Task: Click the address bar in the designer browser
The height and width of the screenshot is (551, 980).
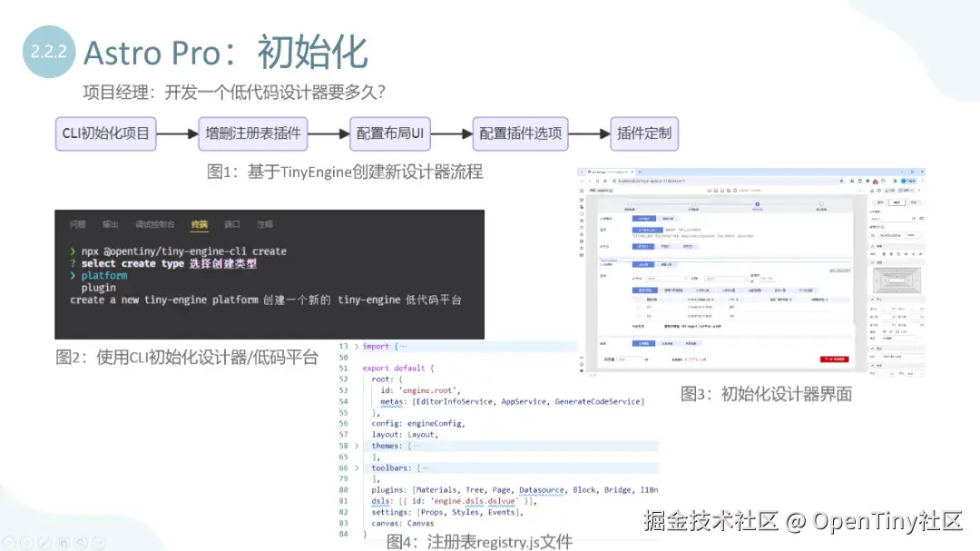Action: tap(728, 181)
